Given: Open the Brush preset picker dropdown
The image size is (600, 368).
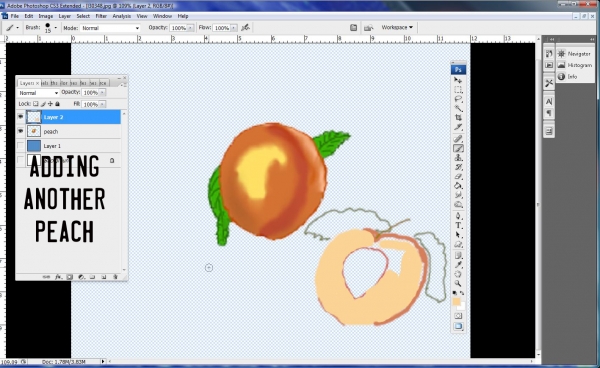Looking at the screenshot, I should tap(55, 28).
